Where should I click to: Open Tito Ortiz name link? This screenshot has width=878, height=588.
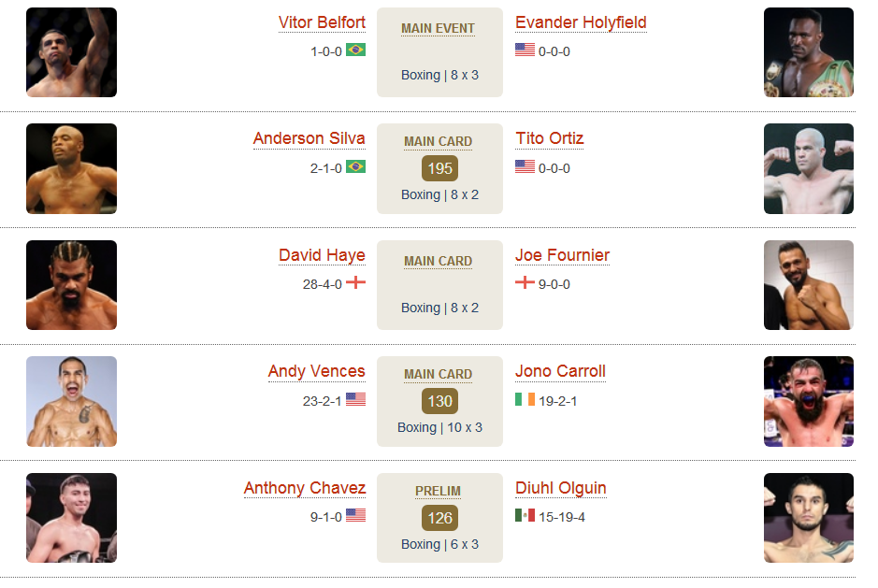[x=549, y=138]
